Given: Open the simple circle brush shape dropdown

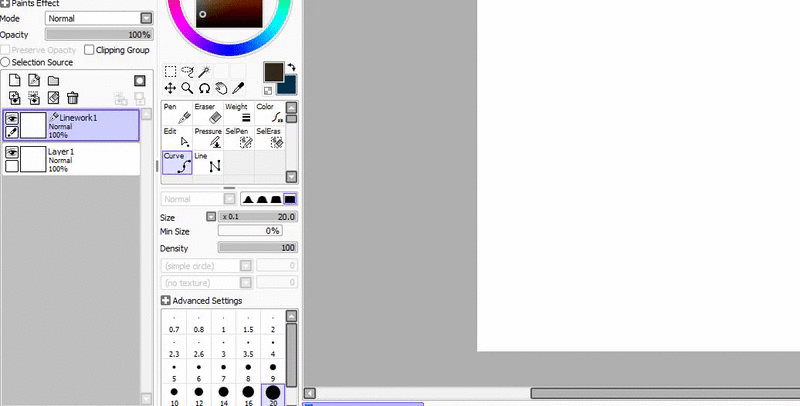Looking at the screenshot, I should click(x=245, y=266).
